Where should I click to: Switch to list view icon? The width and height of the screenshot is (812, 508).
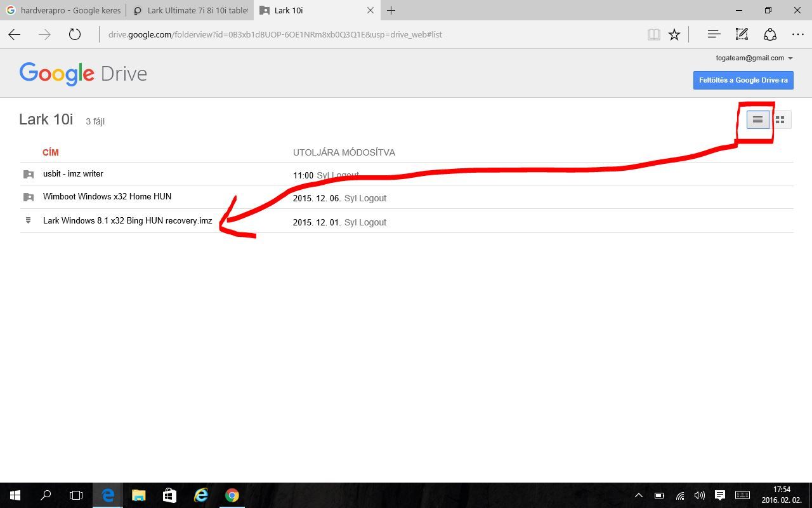757,119
